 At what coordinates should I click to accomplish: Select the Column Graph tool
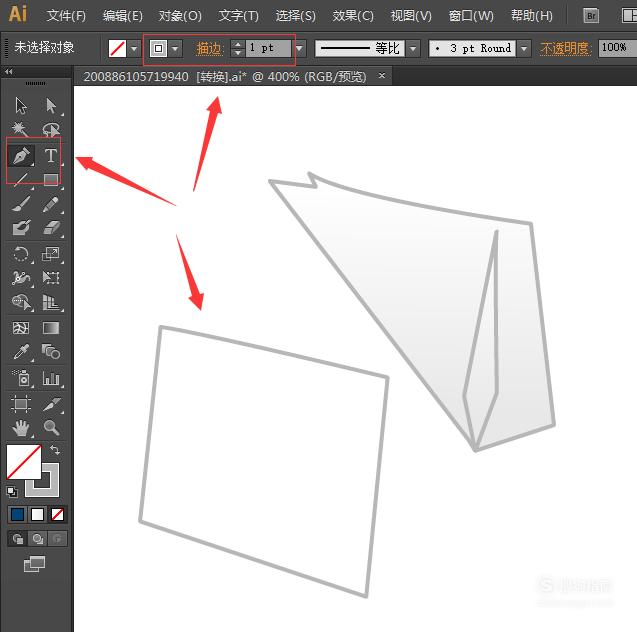(x=51, y=378)
